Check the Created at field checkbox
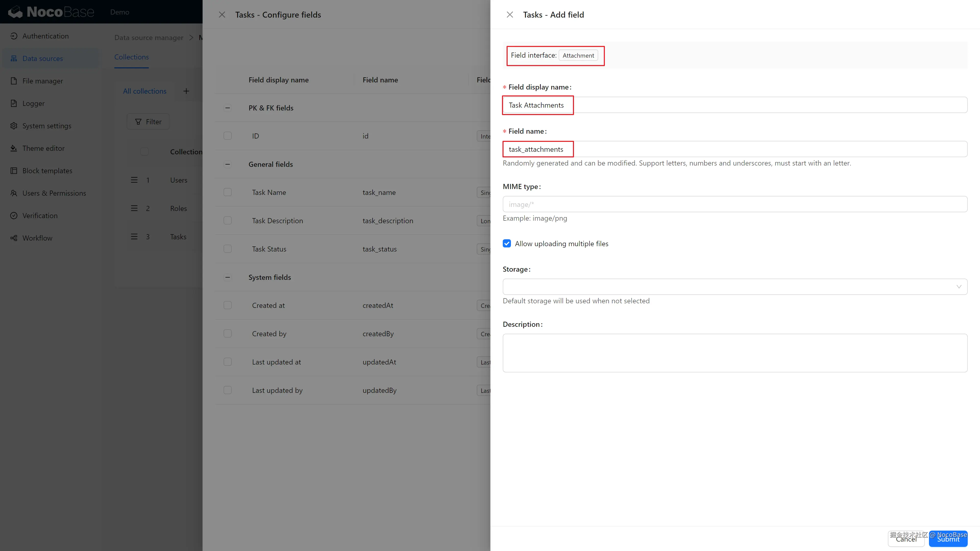The width and height of the screenshot is (980, 551). [227, 305]
